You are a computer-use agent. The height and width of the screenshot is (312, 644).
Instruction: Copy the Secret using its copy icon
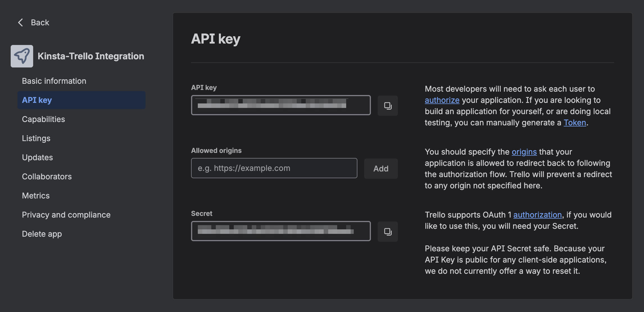tap(388, 232)
